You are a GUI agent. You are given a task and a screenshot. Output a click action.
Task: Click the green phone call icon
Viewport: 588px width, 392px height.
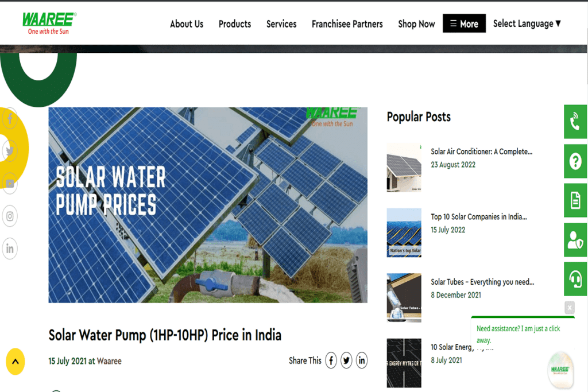tap(575, 121)
